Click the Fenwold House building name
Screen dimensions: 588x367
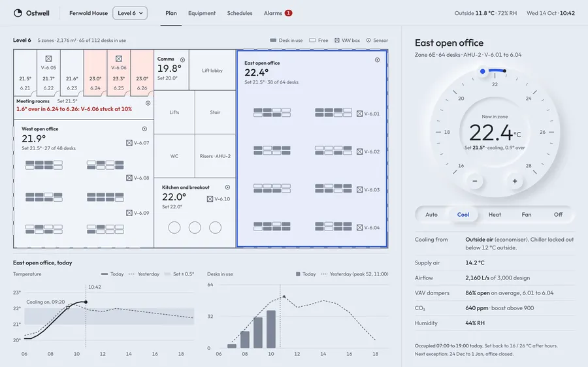[x=88, y=13]
